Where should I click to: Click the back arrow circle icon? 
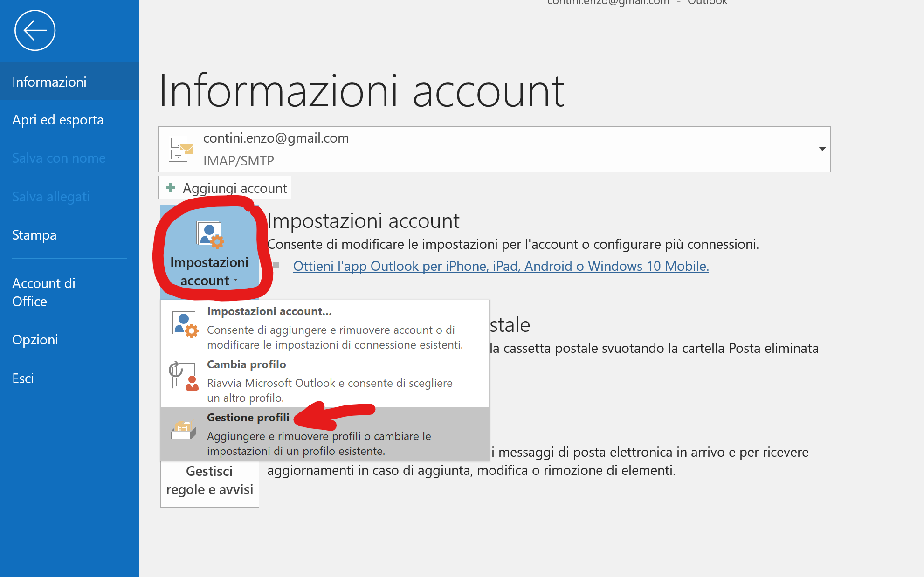pyautogui.click(x=35, y=31)
